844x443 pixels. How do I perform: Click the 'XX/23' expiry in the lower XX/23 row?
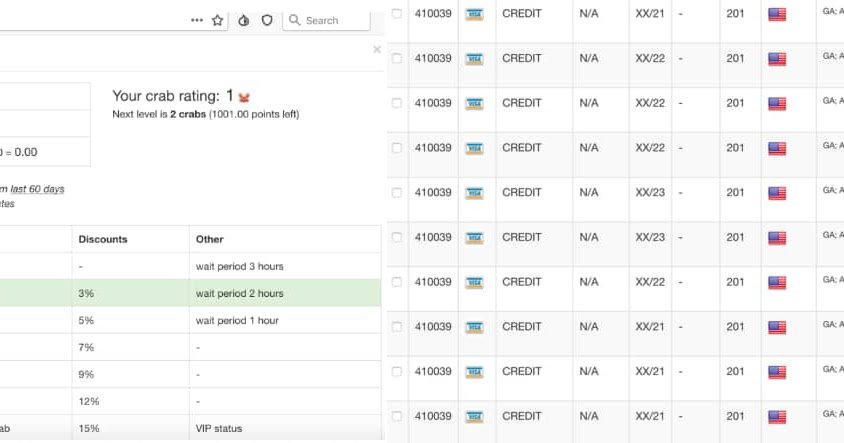click(650, 237)
